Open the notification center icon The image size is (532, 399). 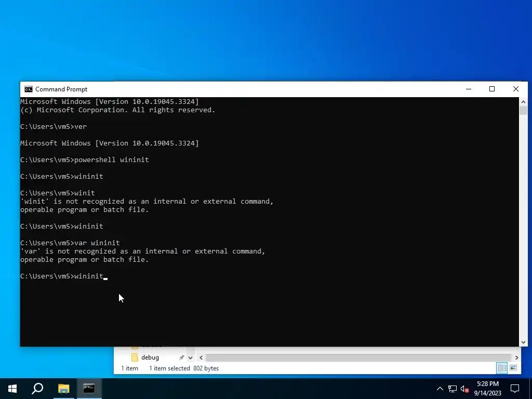pyautogui.click(x=515, y=389)
